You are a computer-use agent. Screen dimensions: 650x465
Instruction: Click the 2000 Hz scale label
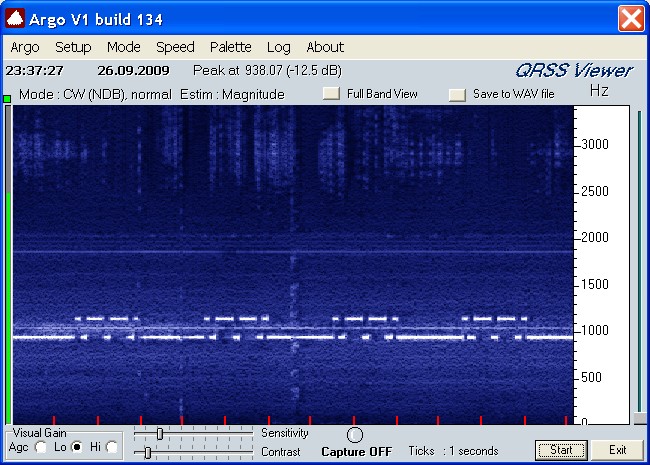pos(594,237)
